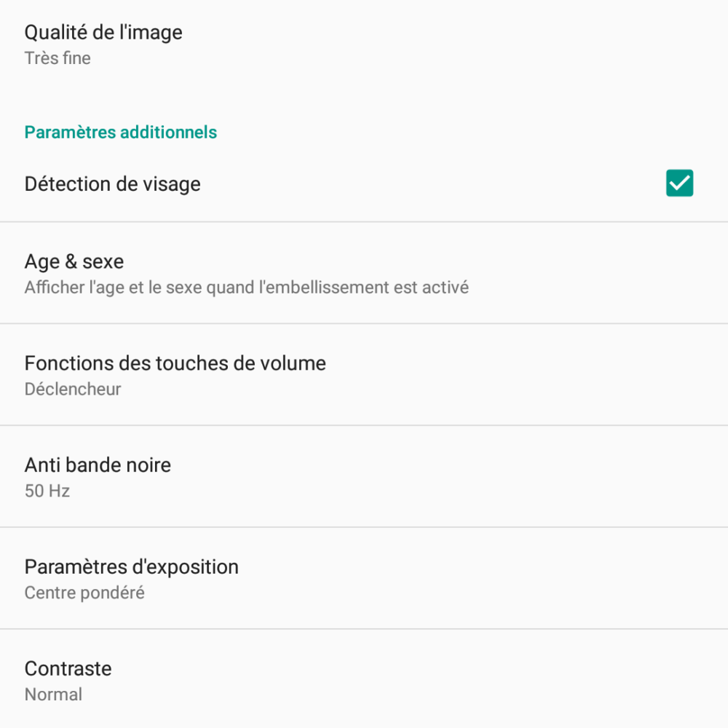Image resolution: width=728 pixels, height=728 pixels.
Task: Choose the Fonctions des touches de volume title
Action: pyautogui.click(x=175, y=363)
